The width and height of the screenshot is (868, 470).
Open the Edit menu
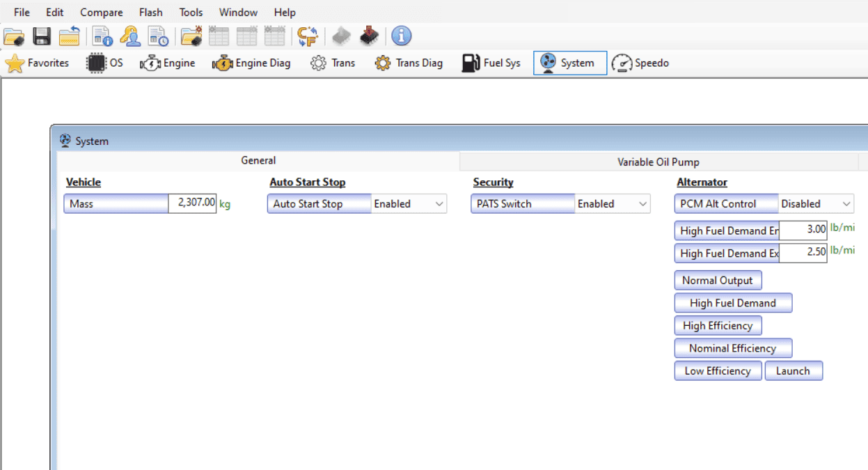(x=54, y=13)
